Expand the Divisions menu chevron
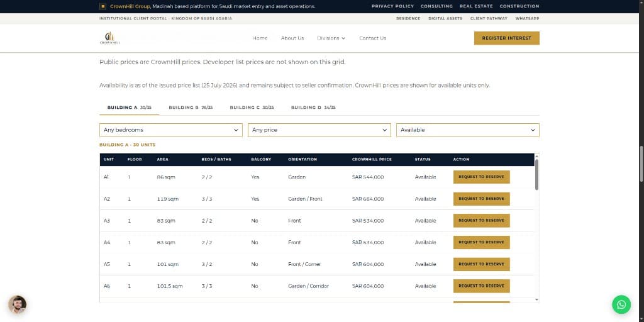 pos(343,38)
